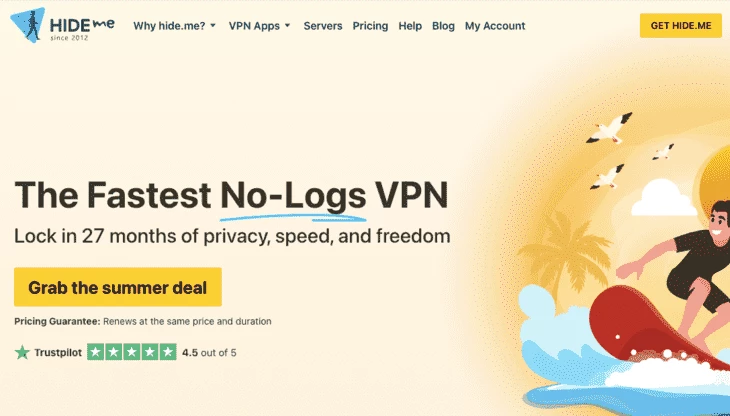730x416 pixels.
Task: Open the Help section
Action: click(x=410, y=26)
